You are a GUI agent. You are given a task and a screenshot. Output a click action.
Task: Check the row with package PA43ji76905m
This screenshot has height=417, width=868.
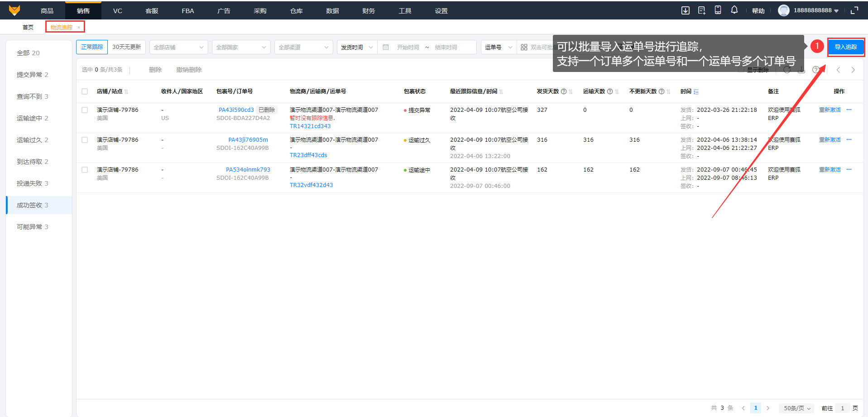85,140
